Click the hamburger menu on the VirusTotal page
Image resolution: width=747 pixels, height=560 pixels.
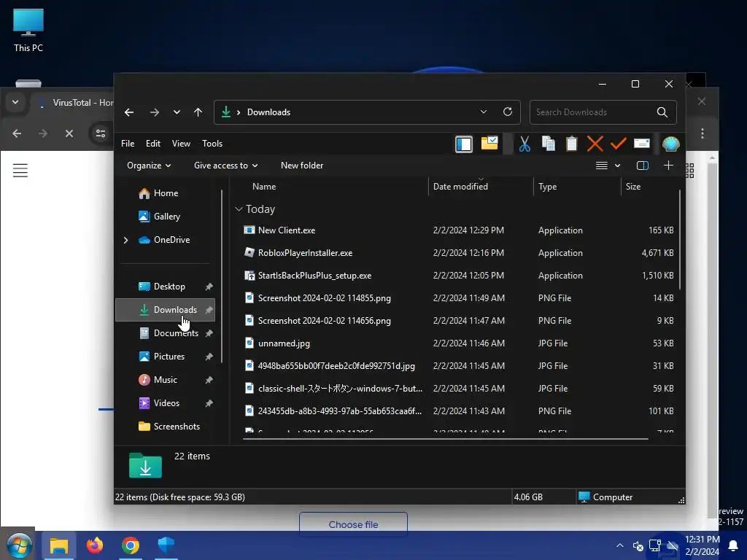pyautogui.click(x=20, y=170)
